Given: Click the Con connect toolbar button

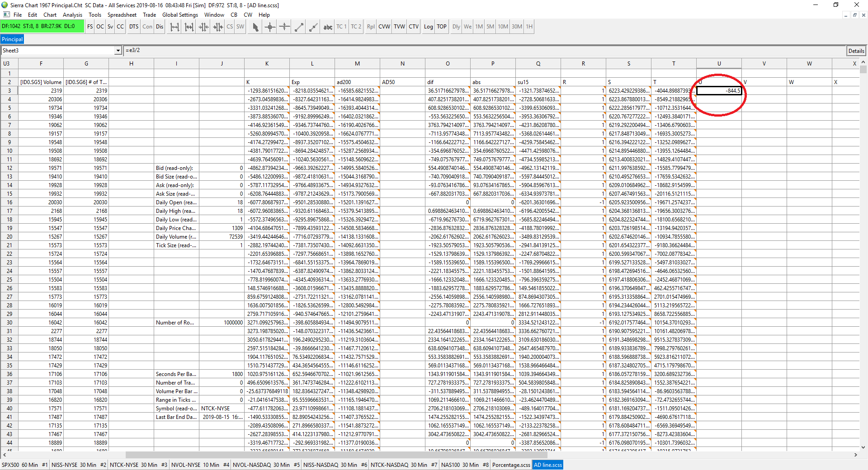Looking at the screenshot, I should coord(147,27).
